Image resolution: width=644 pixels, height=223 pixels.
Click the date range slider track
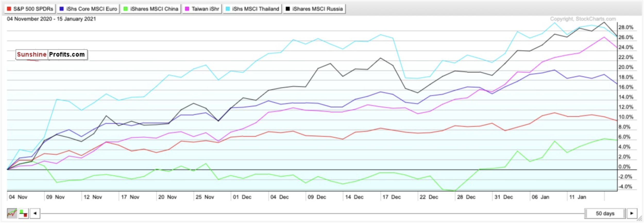click(312, 213)
